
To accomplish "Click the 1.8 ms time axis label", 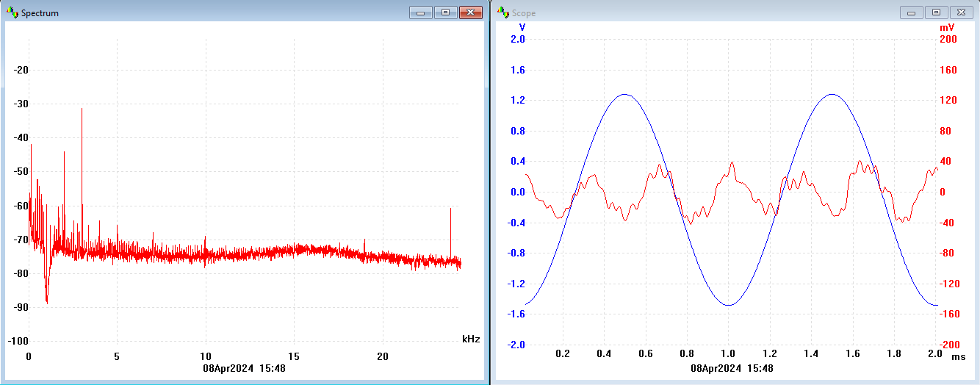I will point(893,354).
